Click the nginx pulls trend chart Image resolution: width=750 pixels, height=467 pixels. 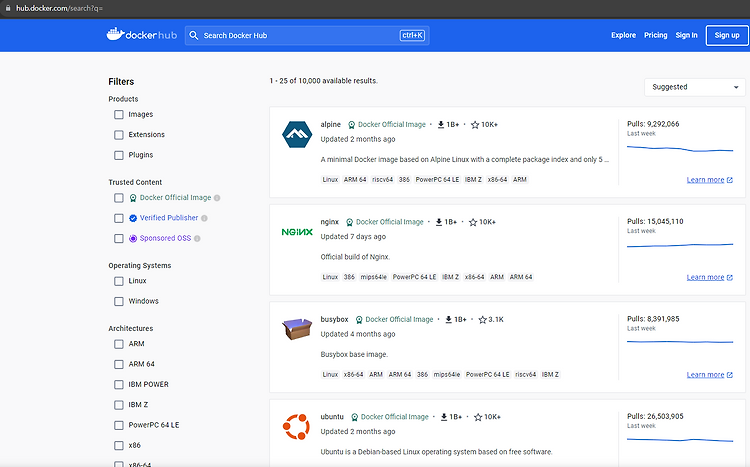tap(680, 245)
